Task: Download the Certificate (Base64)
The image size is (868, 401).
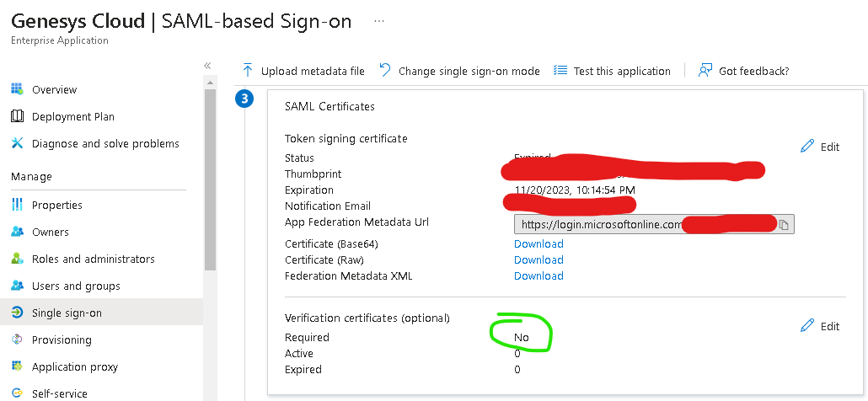Action: point(538,243)
